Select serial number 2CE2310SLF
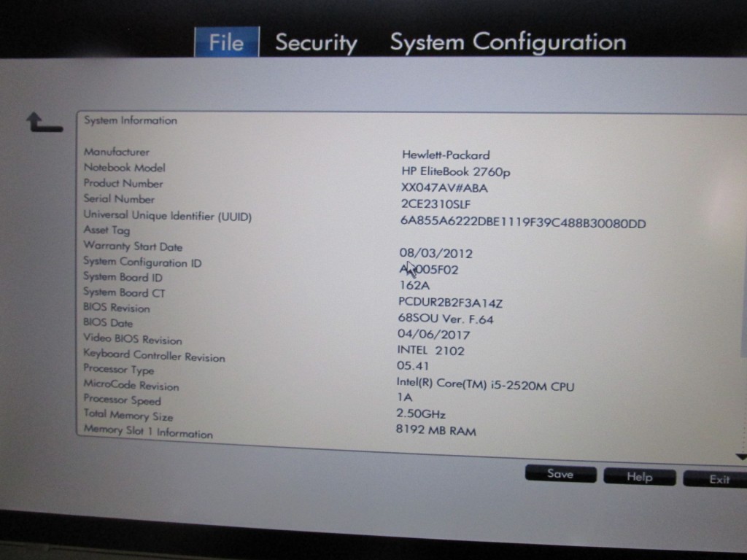The image size is (747, 560). (x=436, y=204)
